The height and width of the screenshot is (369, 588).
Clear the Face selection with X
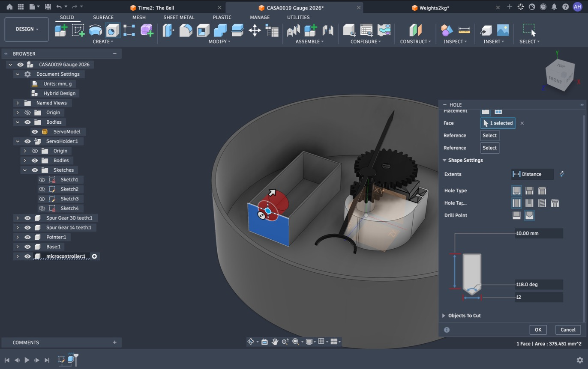522,123
